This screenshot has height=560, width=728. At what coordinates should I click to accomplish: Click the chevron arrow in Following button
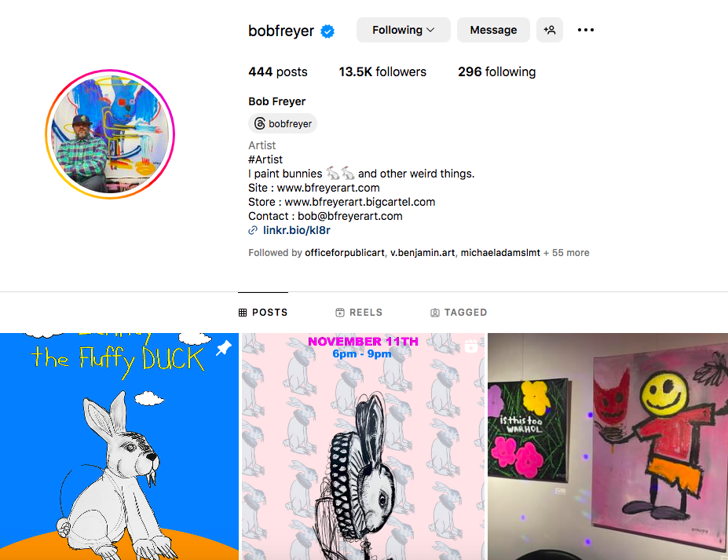430,30
